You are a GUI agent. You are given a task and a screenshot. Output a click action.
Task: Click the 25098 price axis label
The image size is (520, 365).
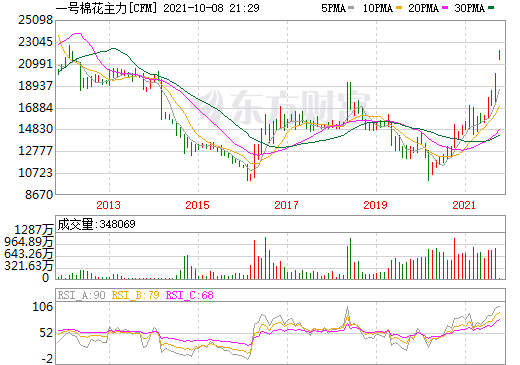(35, 20)
